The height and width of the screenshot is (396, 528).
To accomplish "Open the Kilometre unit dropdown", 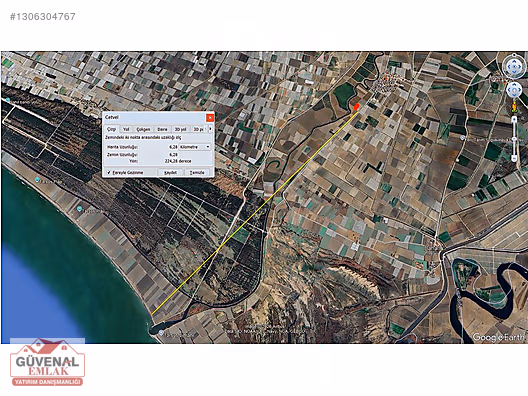I will point(195,147).
